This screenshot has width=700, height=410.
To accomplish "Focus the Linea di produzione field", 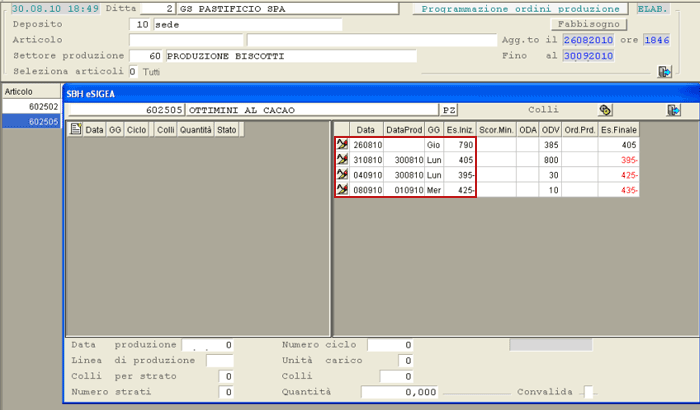I will (218, 360).
